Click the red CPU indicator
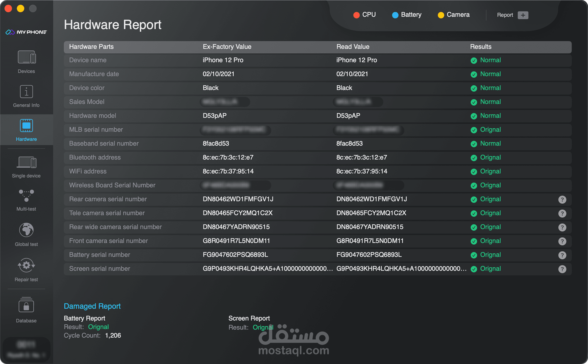Viewport: 588px width, 364px height. [x=356, y=15]
